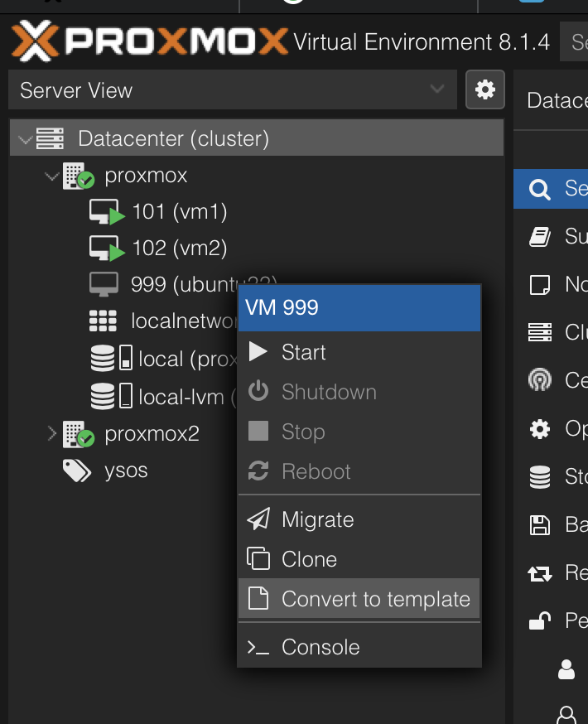Click the Proxmox logo

pyautogui.click(x=150, y=41)
